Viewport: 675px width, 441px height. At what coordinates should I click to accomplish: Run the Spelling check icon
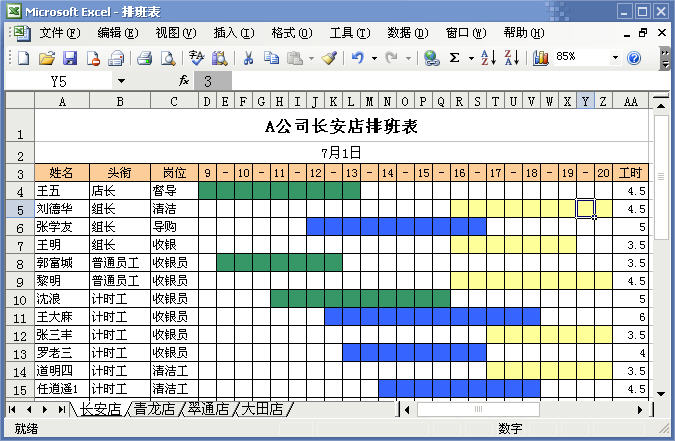[196, 58]
